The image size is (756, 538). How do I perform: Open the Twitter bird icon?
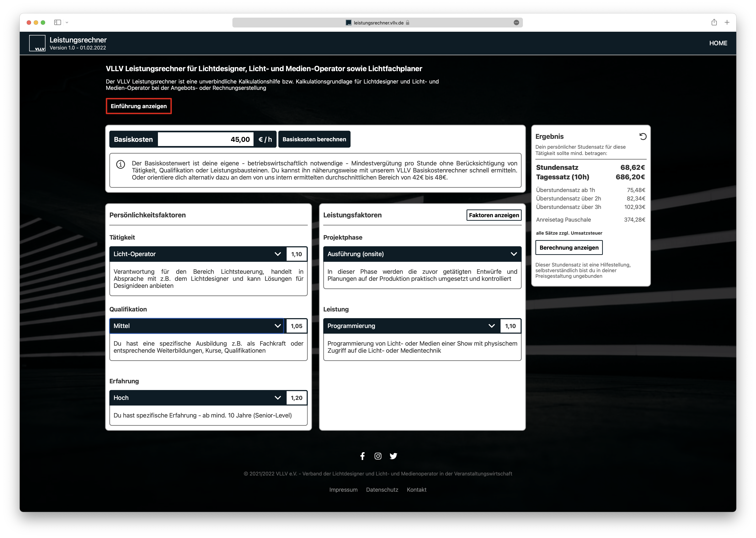pos(393,456)
